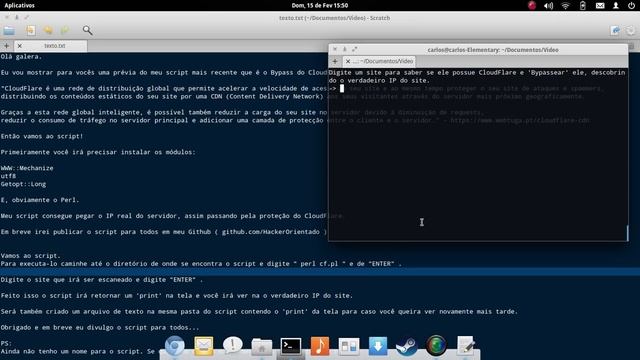Click the line 'WWW::Mechanize' in editor
The height and width of the screenshot is (360, 640).
[x=27, y=168]
